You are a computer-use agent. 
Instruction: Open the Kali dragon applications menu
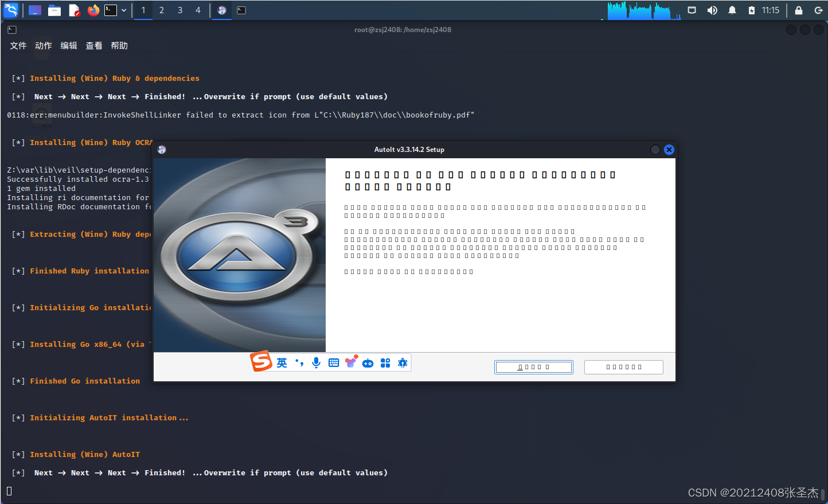point(11,10)
